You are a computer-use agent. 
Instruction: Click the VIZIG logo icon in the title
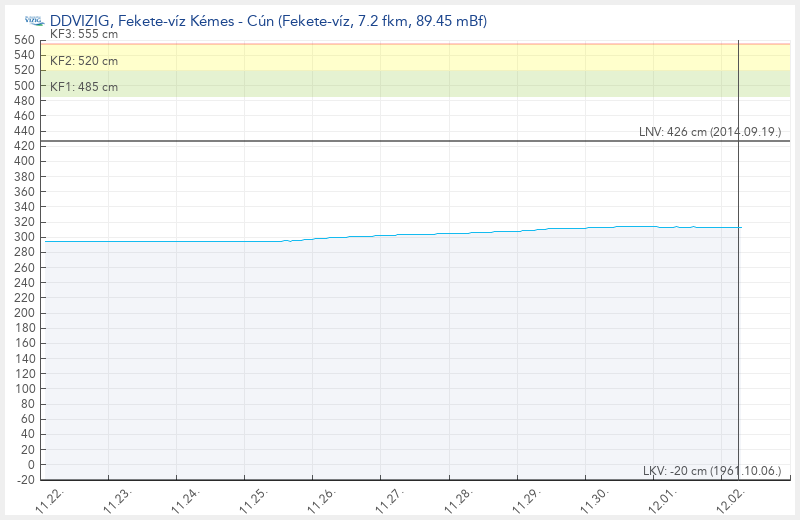pos(33,21)
